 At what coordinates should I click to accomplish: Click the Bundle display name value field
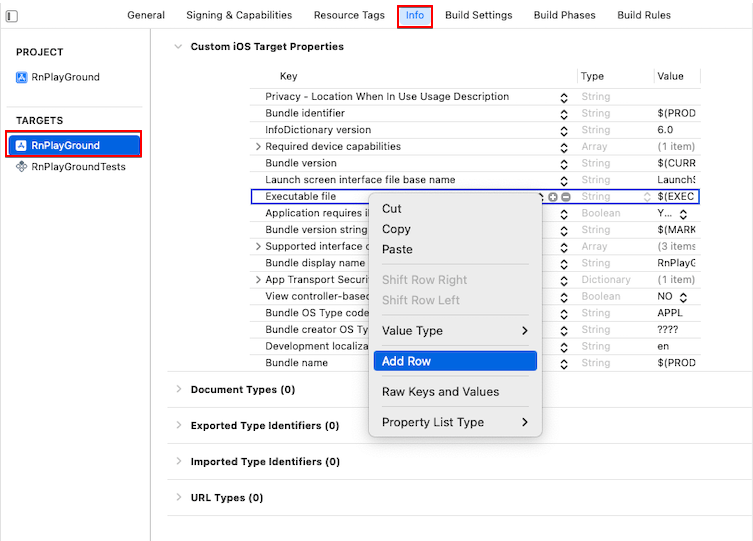pyautogui.click(x=676, y=263)
